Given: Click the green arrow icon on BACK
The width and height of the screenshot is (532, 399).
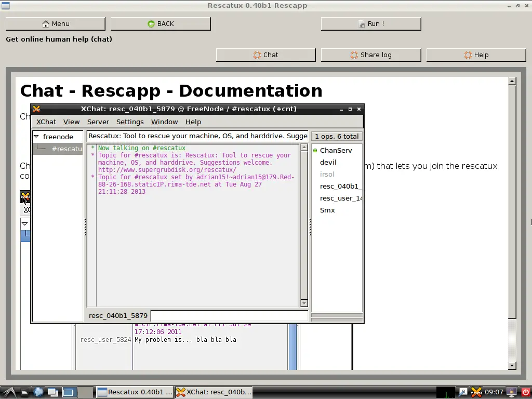Looking at the screenshot, I should pyautogui.click(x=151, y=24).
